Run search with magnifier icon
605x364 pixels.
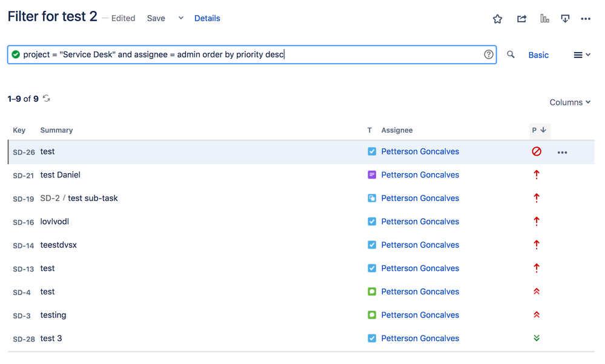point(511,55)
